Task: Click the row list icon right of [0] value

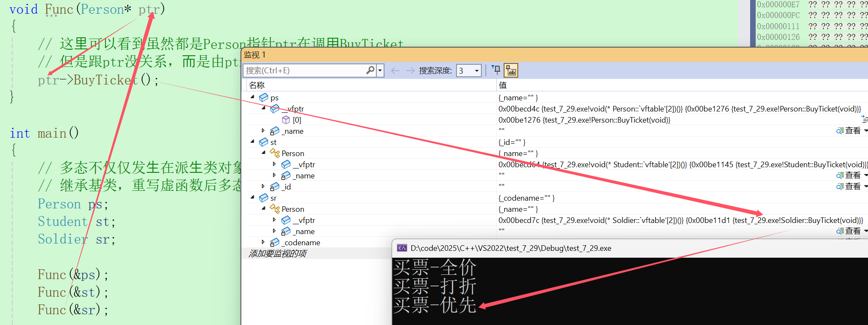Action: (x=865, y=119)
